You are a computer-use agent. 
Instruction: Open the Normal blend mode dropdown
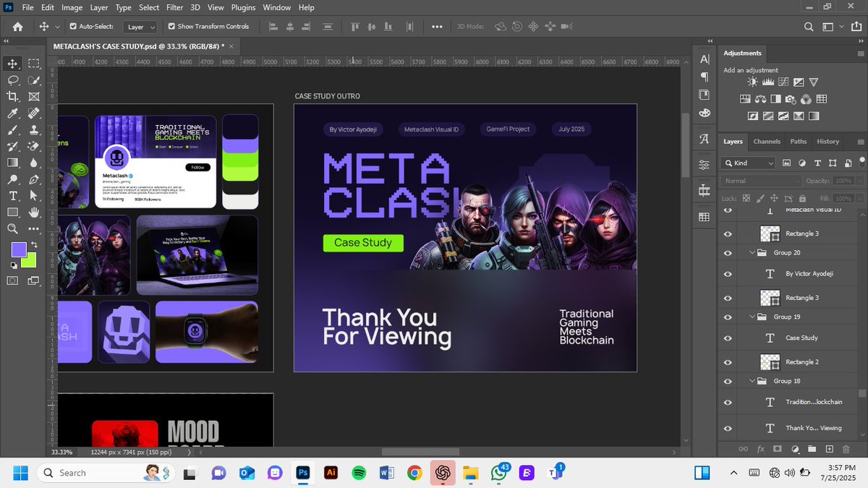pos(760,181)
